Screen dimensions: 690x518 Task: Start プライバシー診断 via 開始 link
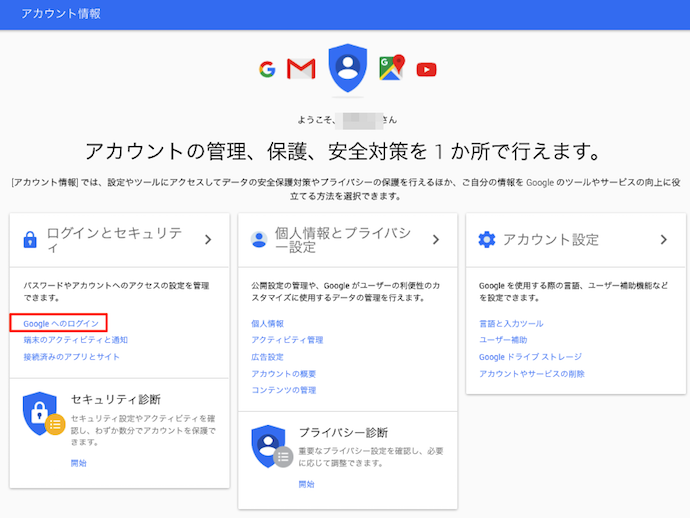coord(307,484)
